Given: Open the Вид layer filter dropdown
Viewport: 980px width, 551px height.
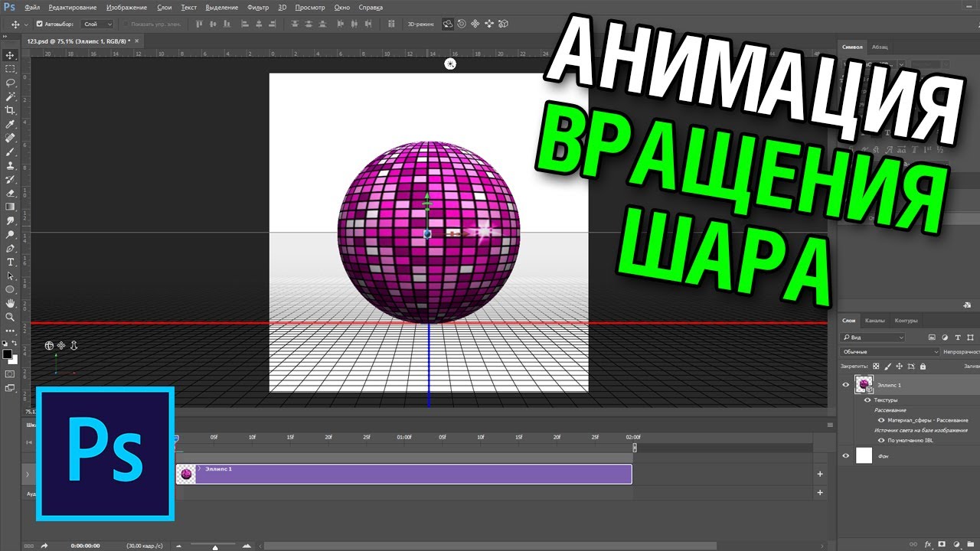Looking at the screenshot, I should 873,337.
